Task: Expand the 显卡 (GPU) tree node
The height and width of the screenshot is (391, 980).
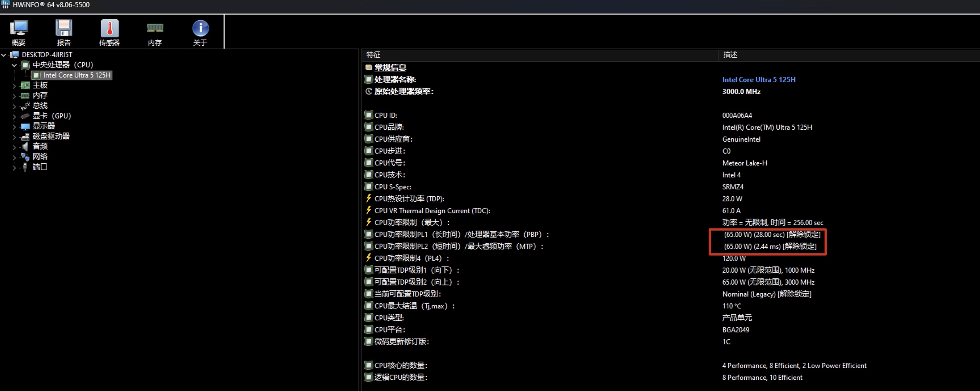Action: [x=14, y=117]
